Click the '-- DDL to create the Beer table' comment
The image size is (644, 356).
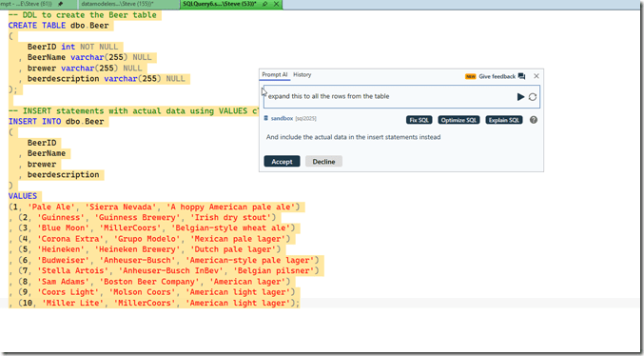(x=83, y=15)
